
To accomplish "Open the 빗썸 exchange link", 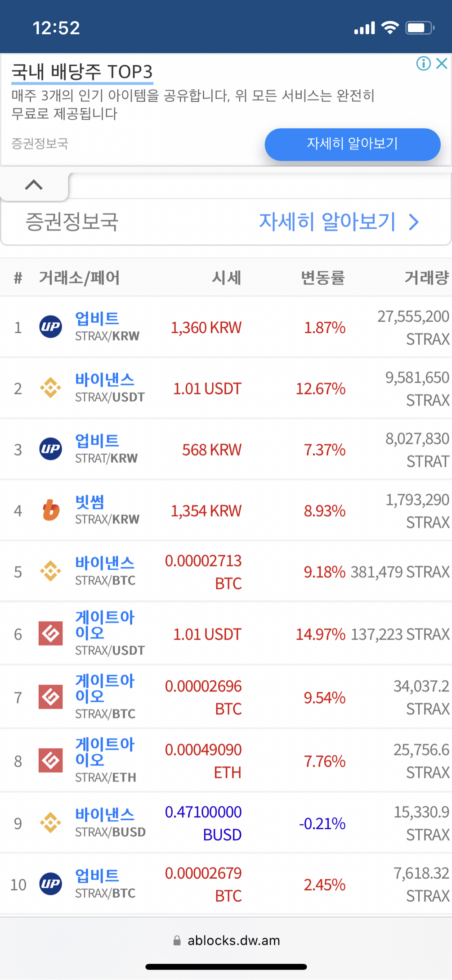I will [x=90, y=501].
